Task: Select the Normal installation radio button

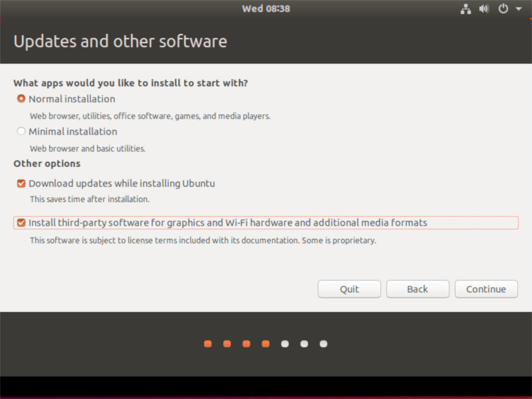Action: coord(21,98)
